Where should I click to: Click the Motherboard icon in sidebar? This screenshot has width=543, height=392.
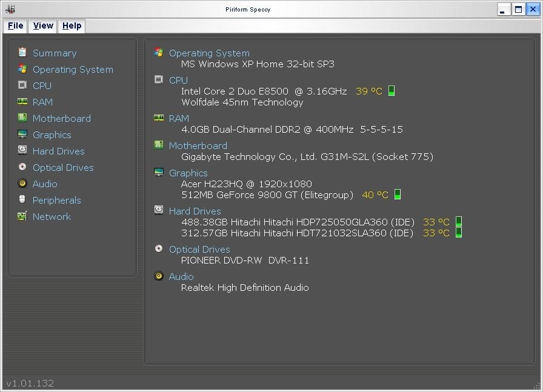click(22, 118)
